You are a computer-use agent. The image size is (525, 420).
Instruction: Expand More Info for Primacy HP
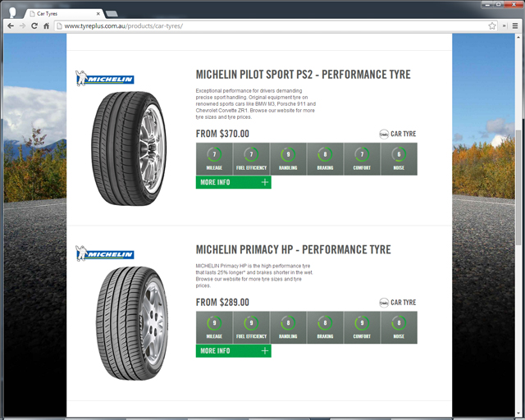coord(233,350)
